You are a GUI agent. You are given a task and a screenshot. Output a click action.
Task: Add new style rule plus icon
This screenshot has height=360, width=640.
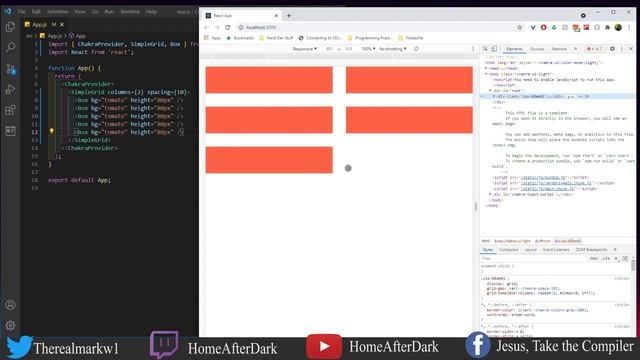pos(616,258)
